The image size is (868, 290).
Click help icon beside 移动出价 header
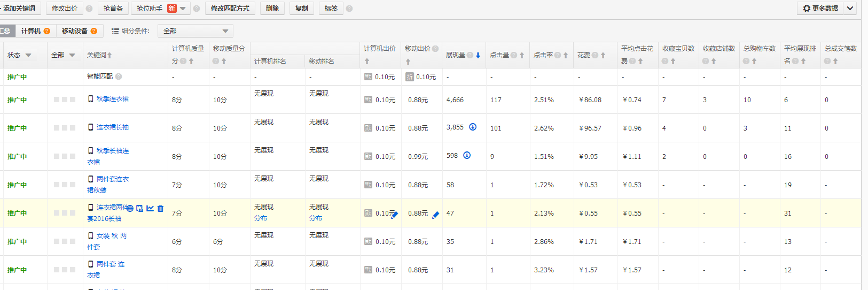(435, 49)
